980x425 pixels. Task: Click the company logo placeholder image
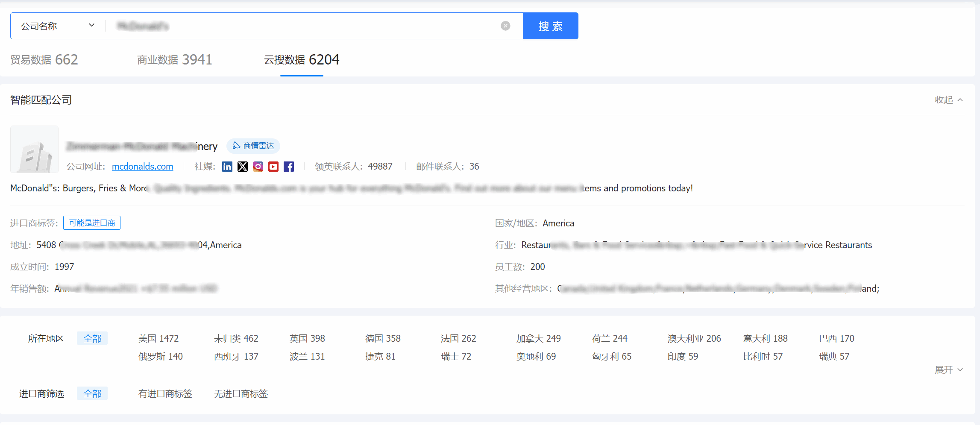[34, 149]
